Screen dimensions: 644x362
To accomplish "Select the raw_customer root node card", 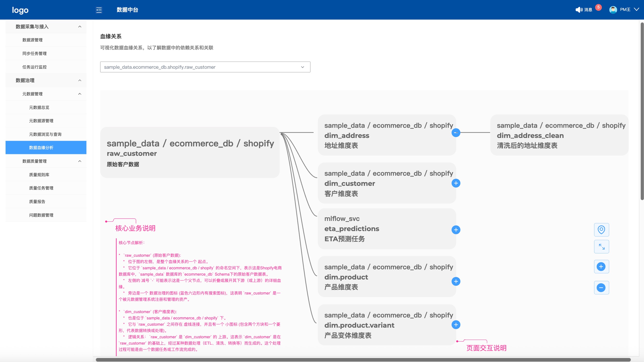I will tap(190, 152).
